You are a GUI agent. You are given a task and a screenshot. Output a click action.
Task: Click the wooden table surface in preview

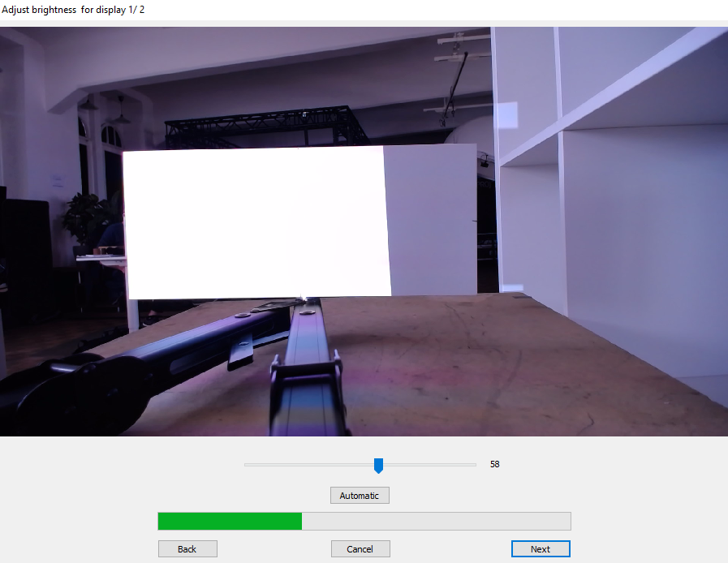coord(487,357)
